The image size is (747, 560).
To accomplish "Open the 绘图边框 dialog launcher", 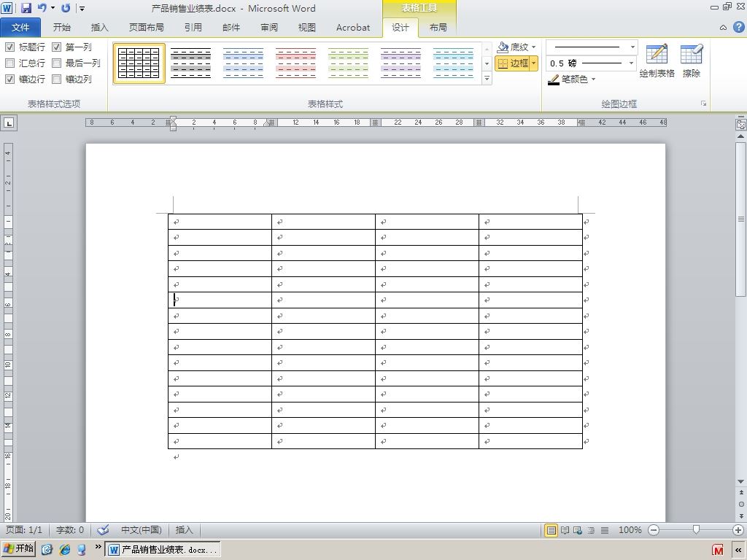I will (x=704, y=104).
